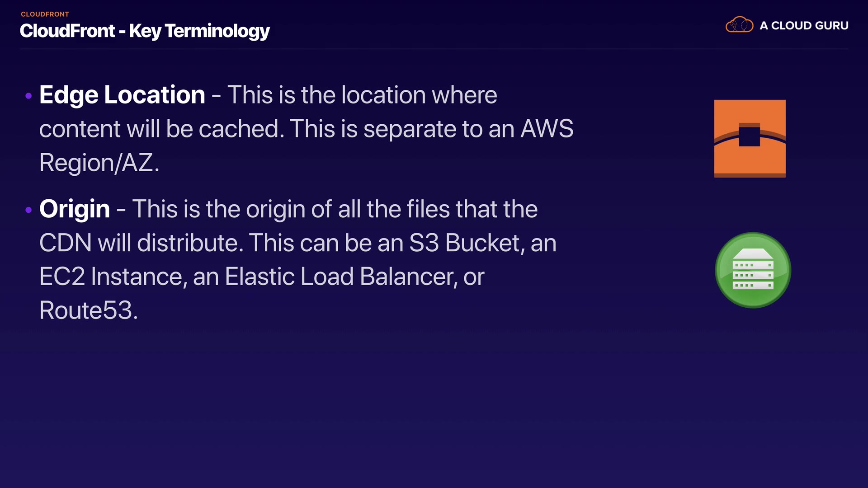Click the purple bullet beside Origin

[28, 210]
